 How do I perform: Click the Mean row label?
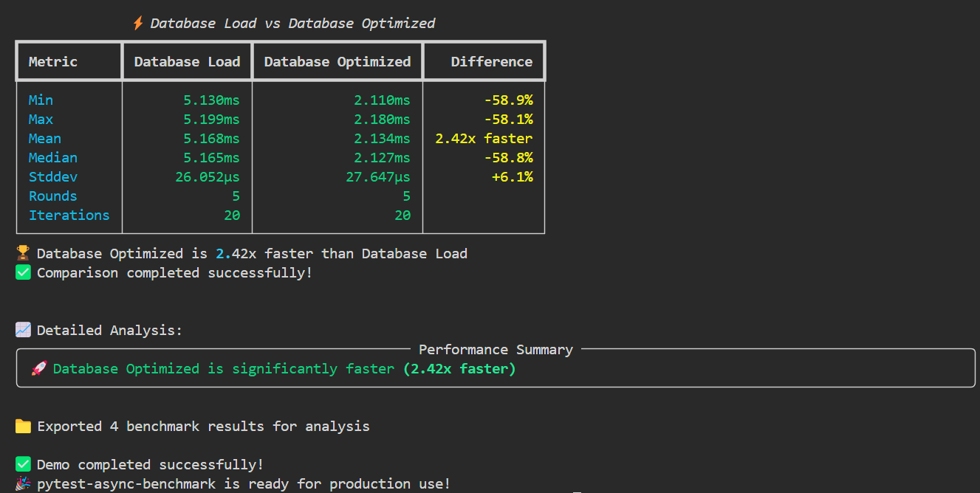[45, 139]
